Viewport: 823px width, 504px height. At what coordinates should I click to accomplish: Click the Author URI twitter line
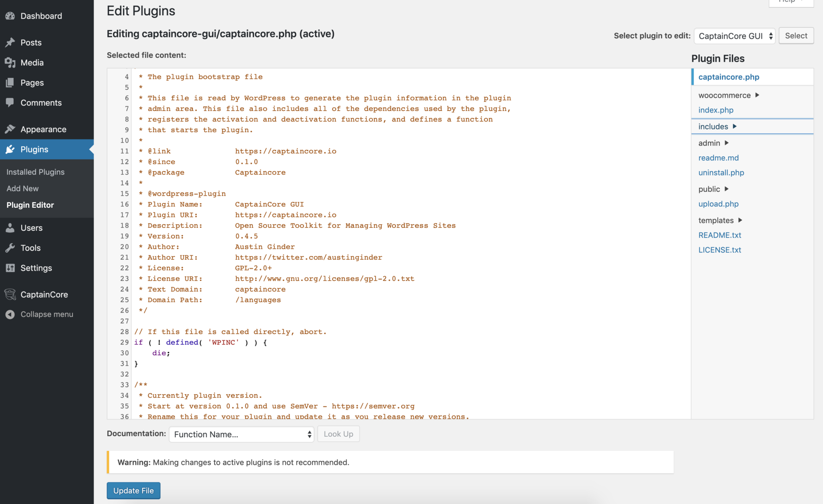point(260,258)
